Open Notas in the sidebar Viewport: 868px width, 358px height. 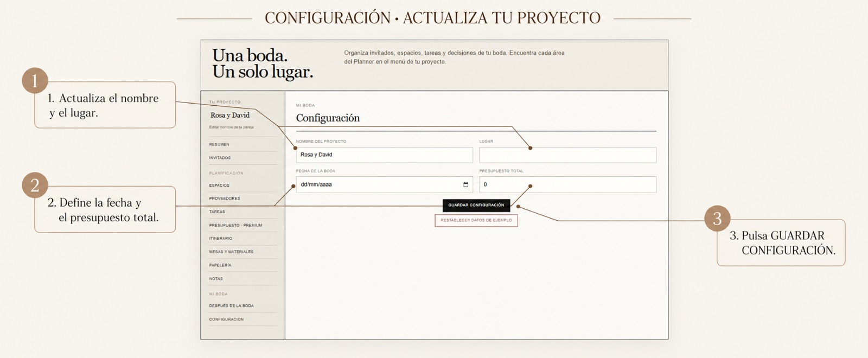[216, 279]
